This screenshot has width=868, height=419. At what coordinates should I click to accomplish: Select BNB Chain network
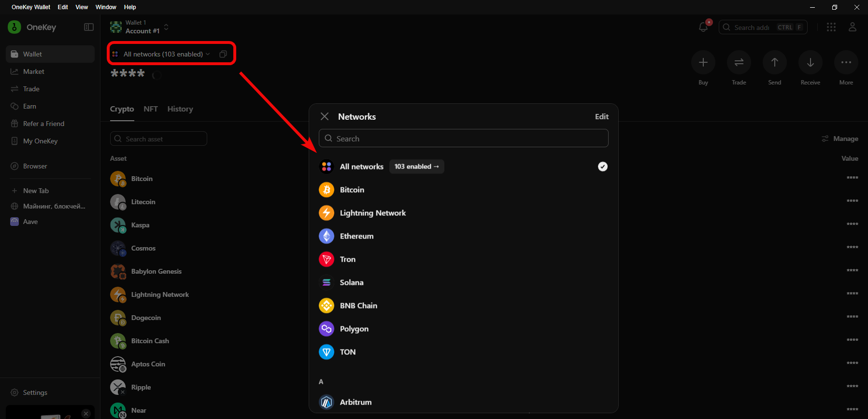(x=463, y=306)
